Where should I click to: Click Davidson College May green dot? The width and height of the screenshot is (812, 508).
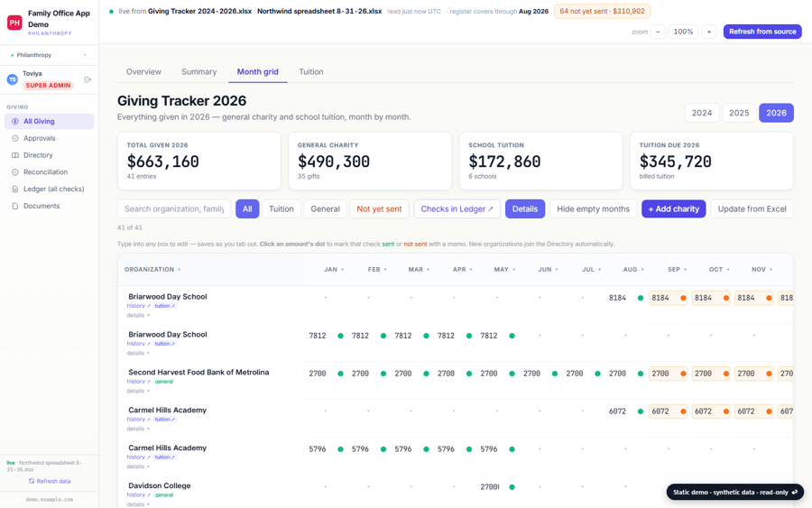(x=512, y=486)
